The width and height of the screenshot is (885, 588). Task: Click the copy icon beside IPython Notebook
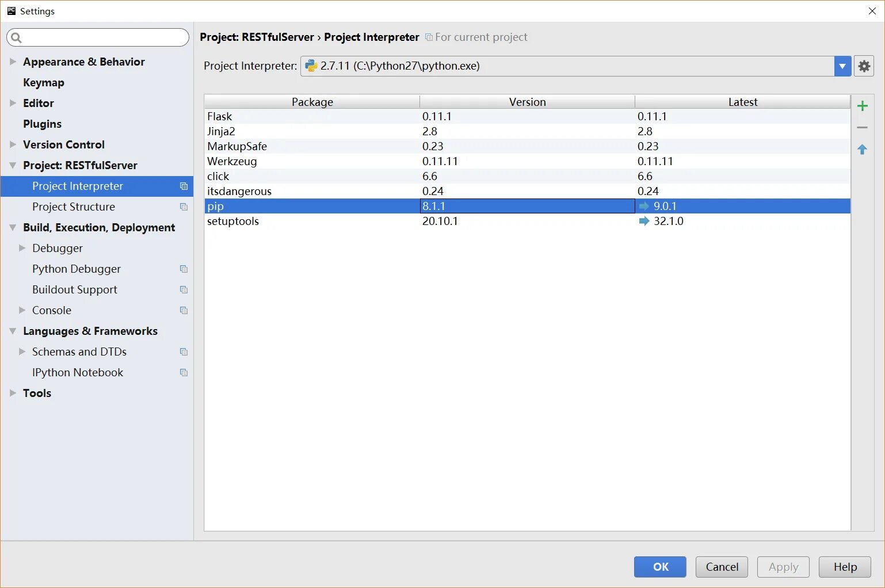(184, 373)
